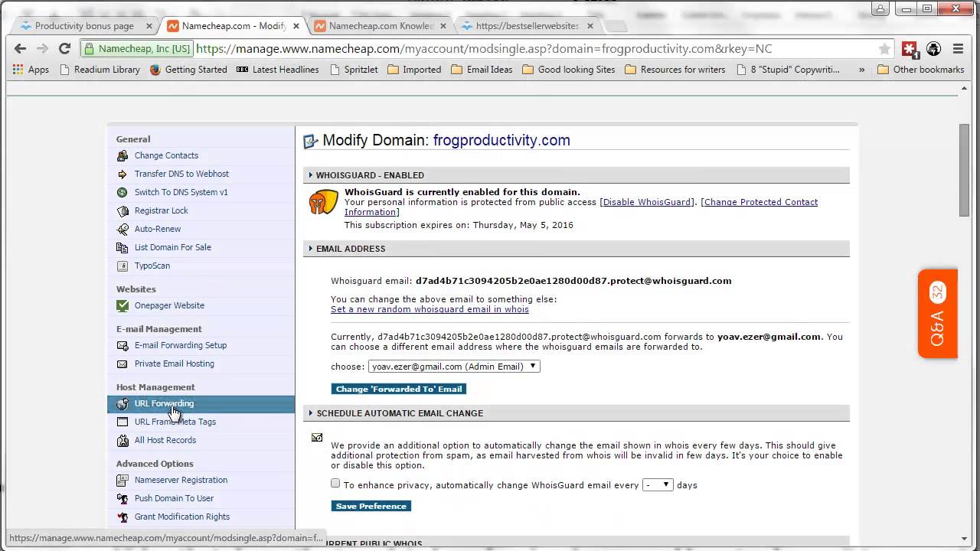
Task: Click the Grant Modification Rights icon
Action: [122, 517]
